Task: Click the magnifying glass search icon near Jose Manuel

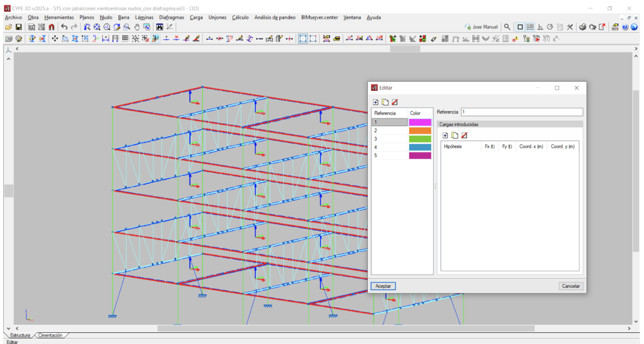Action: 507,27
